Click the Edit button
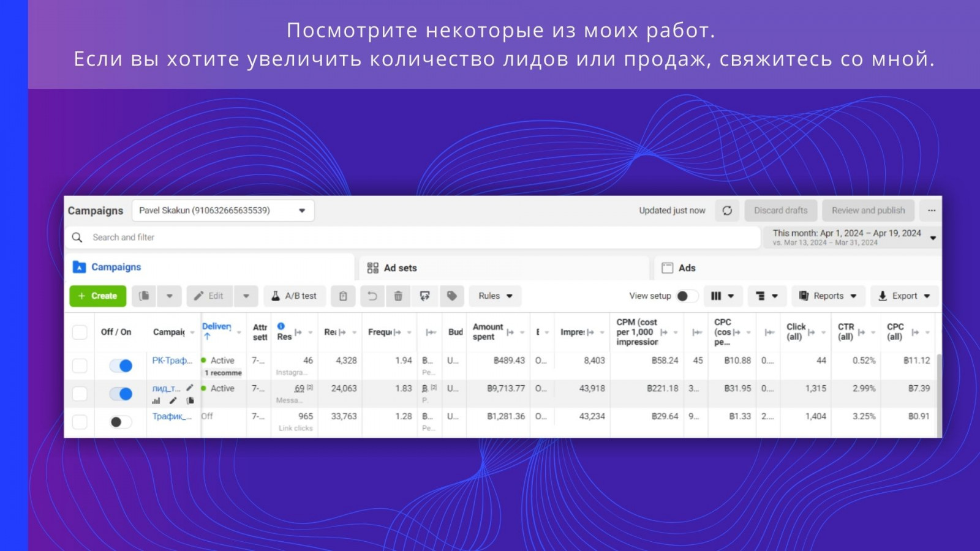Viewport: 980px width, 551px height. pos(209,296)
